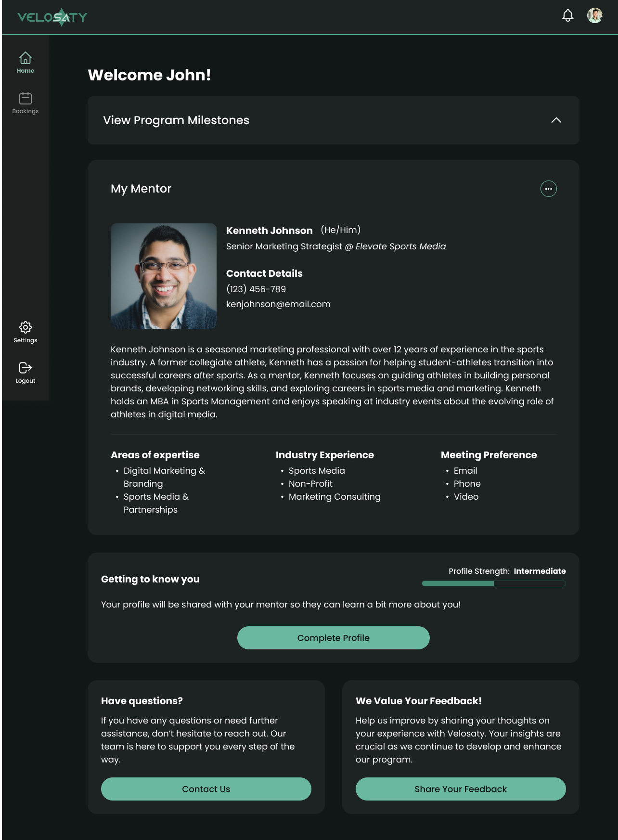Click mentor email kenjohnson@email.com
Viewport: 618px width, 840px height.
(x=278, y=304)
